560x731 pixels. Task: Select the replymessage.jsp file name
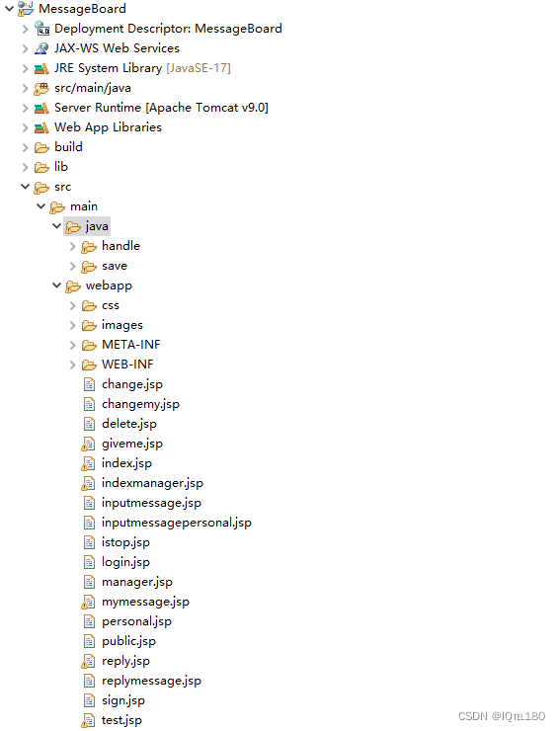tap(151, 682)
